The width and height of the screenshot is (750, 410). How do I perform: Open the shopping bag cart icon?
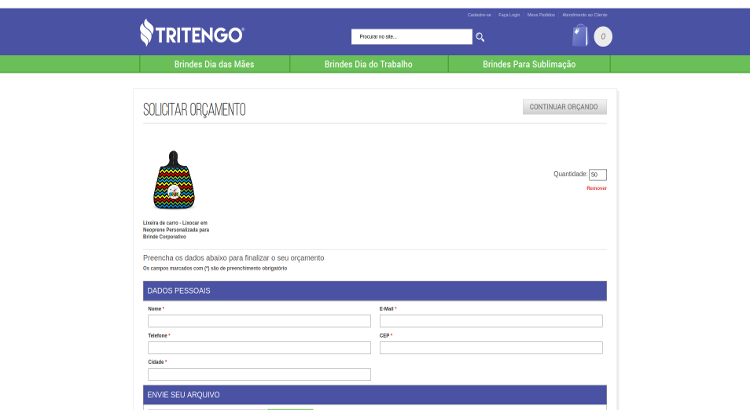pos(580,35)
